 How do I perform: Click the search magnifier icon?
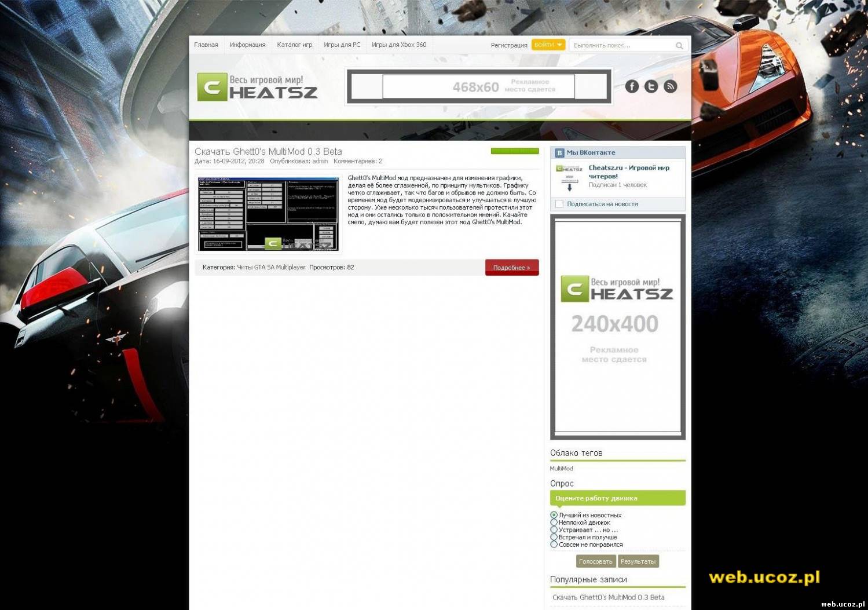(679, 45)
